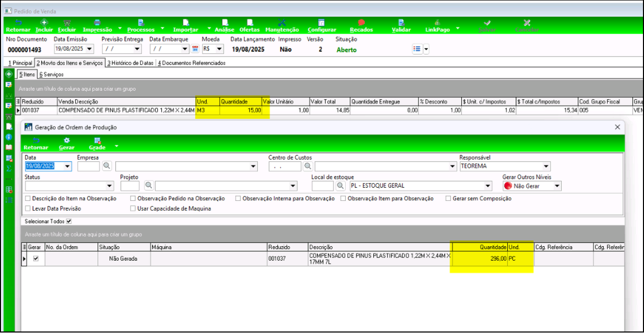Click the Empresa code input field

coord(88,166)
